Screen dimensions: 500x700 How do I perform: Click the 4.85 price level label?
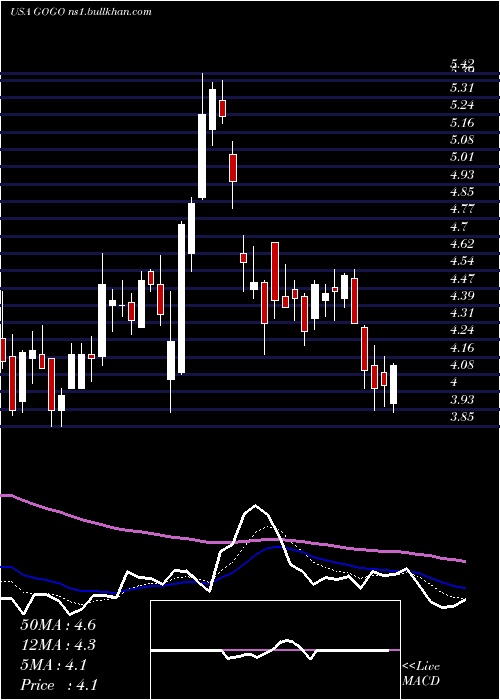[x=462, y=192]
